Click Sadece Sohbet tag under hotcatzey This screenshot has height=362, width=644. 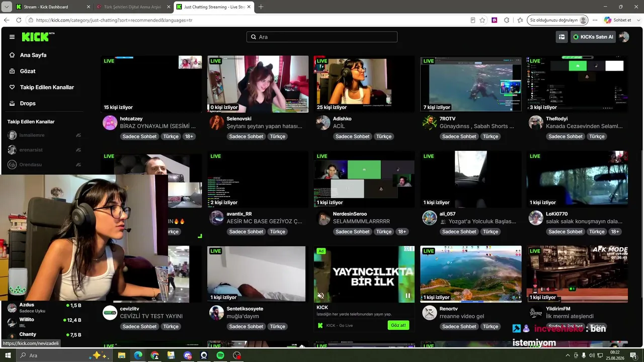[x=139, y=137]
